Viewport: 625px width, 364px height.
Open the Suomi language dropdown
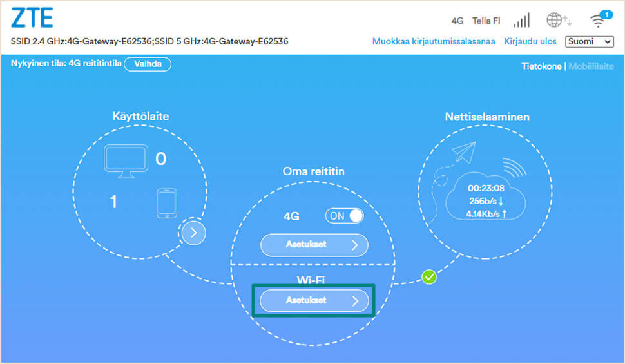pos(589,41)
